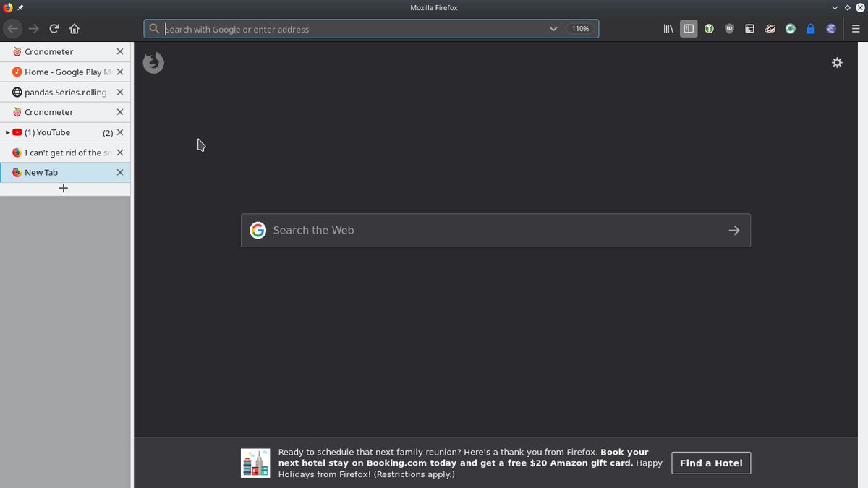868x488 pixels.
Task: Expand the YouTube tab group triangle
Action: pyautogui.click(x=7, y=132)
